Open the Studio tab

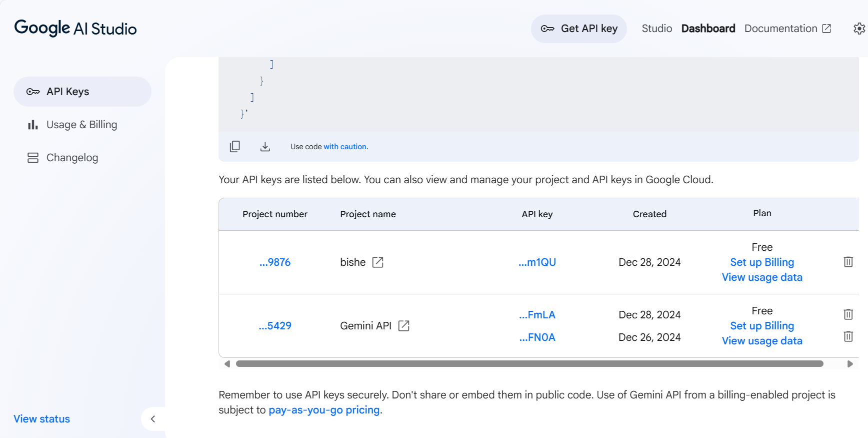coord(657,29)
